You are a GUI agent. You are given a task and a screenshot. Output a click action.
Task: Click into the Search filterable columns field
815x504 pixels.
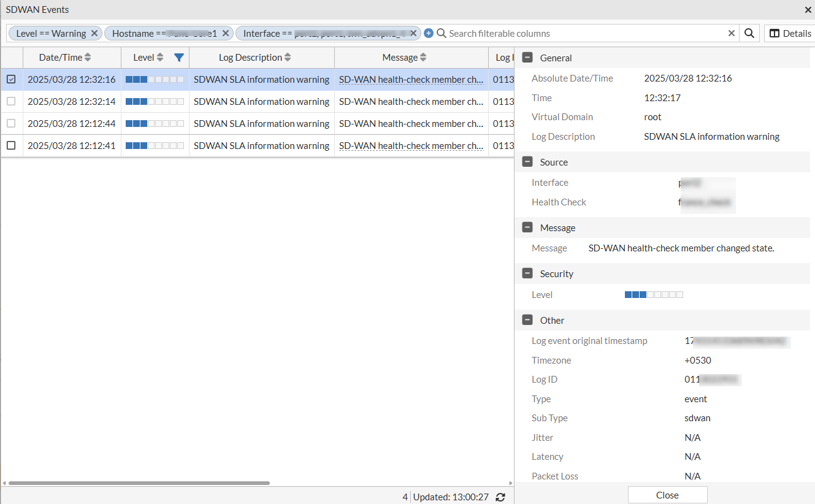click(586, 33)
